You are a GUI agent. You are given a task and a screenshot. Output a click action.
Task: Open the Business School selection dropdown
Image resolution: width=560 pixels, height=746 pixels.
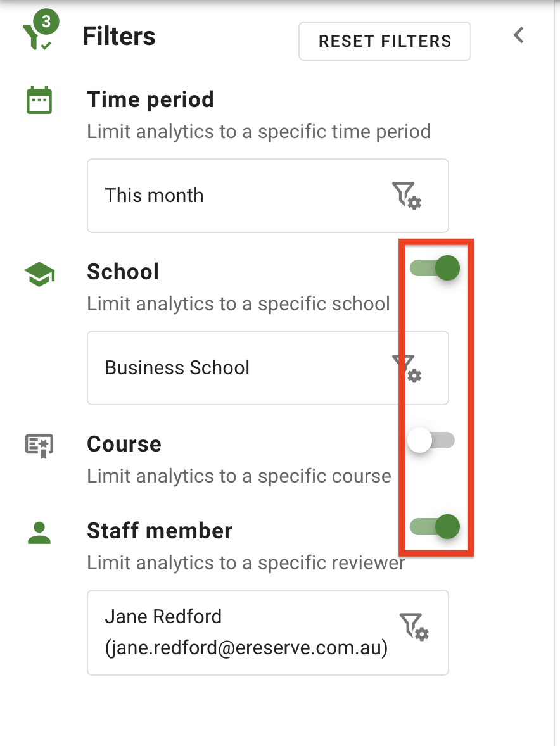pyautogui.click(x=241, y=368)
